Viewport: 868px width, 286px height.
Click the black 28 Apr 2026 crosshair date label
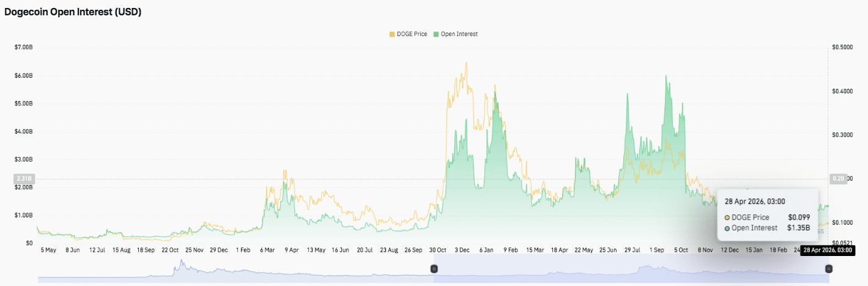826,250
